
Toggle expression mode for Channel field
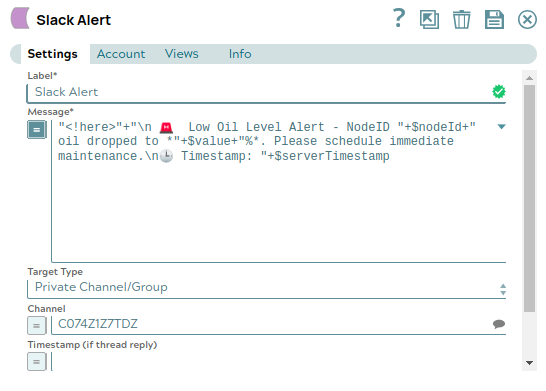tap(37, 326)
